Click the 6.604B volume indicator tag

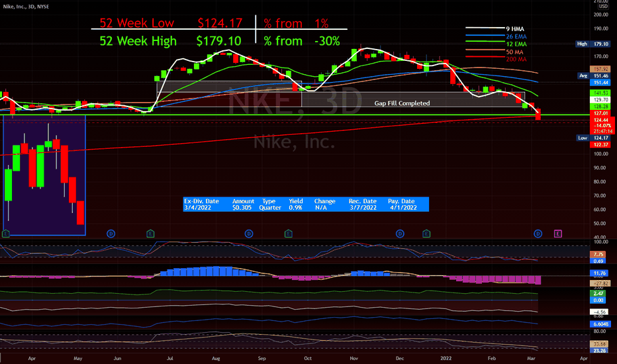(600, 324)
